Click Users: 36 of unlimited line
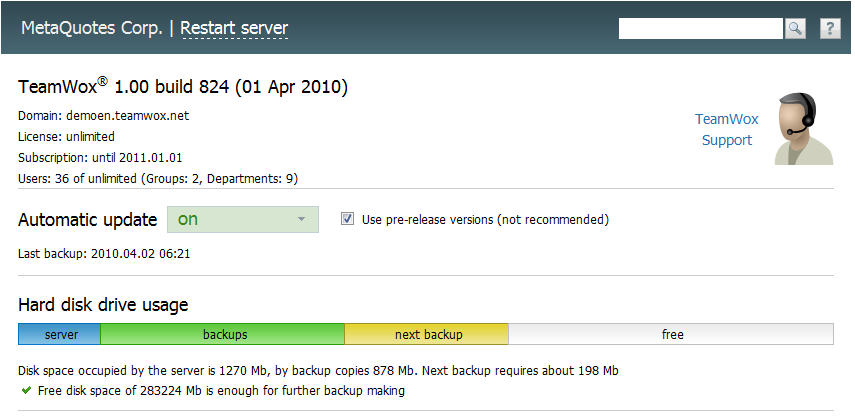Viewport: 855px width, 418px height. pyautogui.click(x=158, y=179)
